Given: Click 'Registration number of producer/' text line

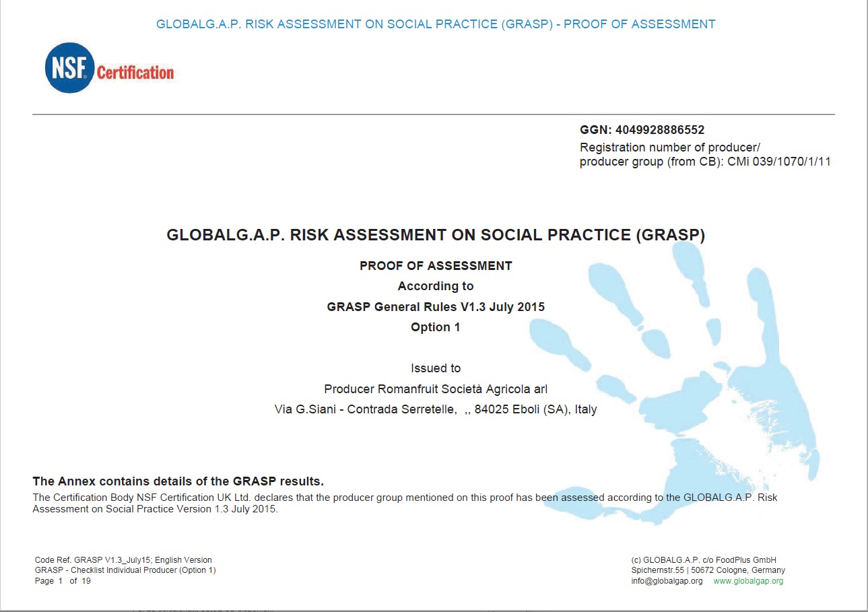Looking at the screenshot, I should click(670, 147).
